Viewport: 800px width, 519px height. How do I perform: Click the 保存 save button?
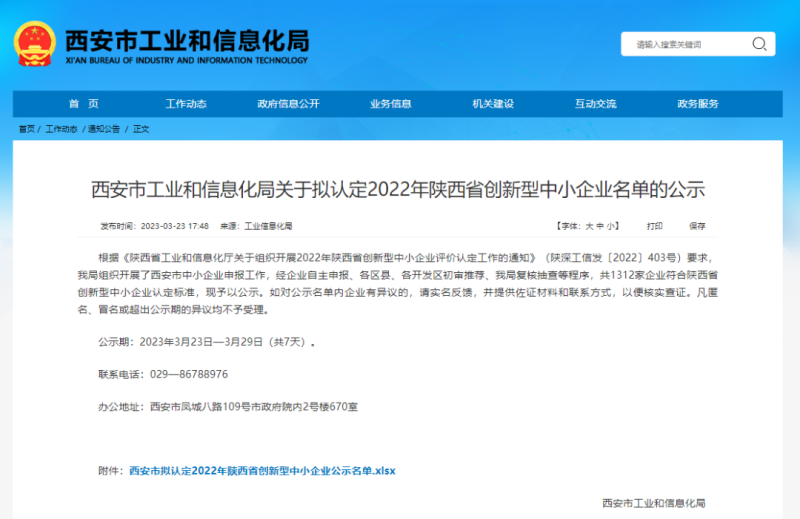pyautogui.click(x=697, y=226)
